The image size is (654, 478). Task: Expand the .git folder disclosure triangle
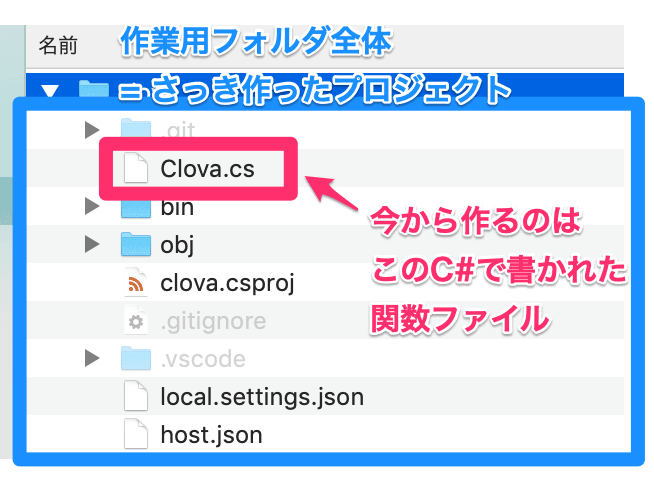point(93,130)
